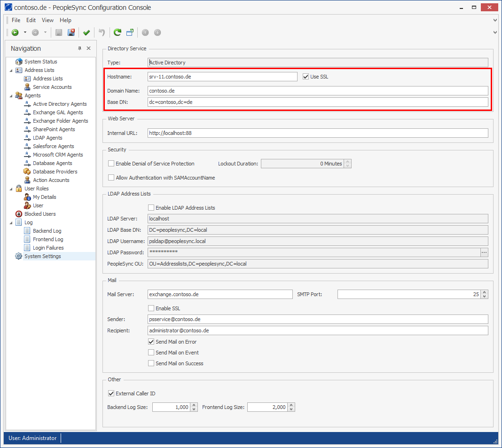The width and height of the screenshot is (502, 448).
Task: Open the Login Failures item
Action: point(48,248)
